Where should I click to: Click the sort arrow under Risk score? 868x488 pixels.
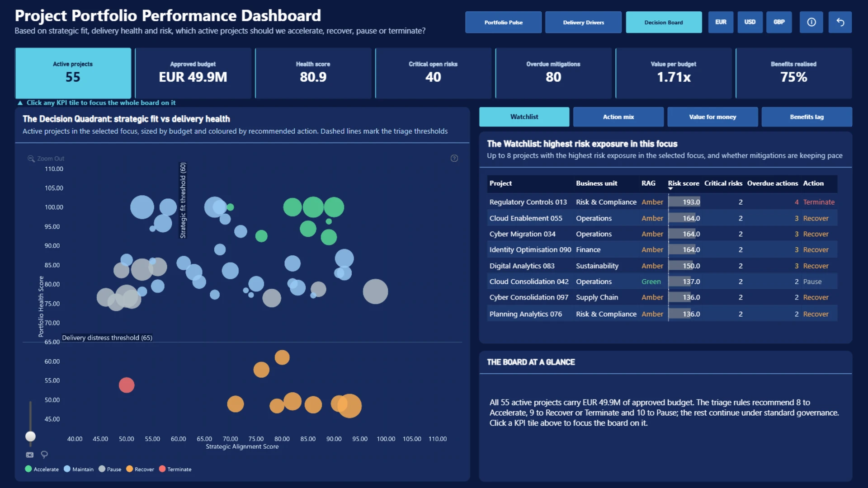click(670, 189)
